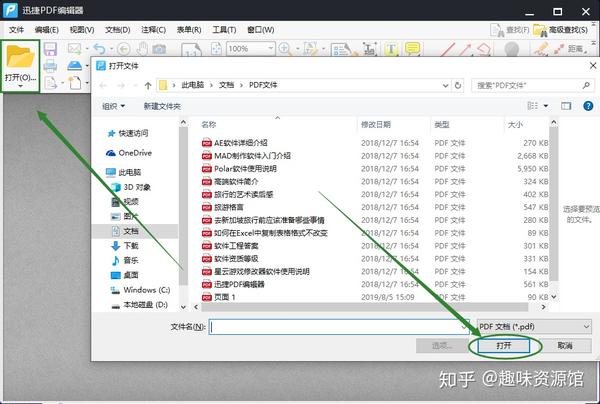600x404 pixels.
Task: Click the file name input field
Action: [x=339, y=327]
